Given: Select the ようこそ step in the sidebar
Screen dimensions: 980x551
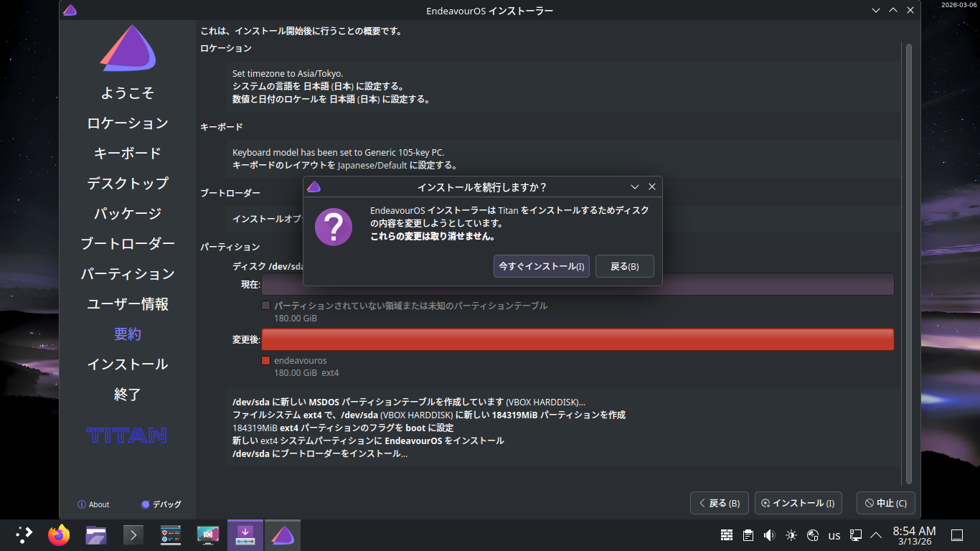Looking at the screenshot, I should [128, 93].
